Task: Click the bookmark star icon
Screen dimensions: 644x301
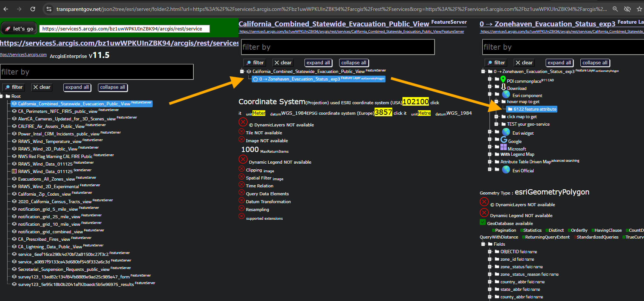Action: [x=639, y=9]
